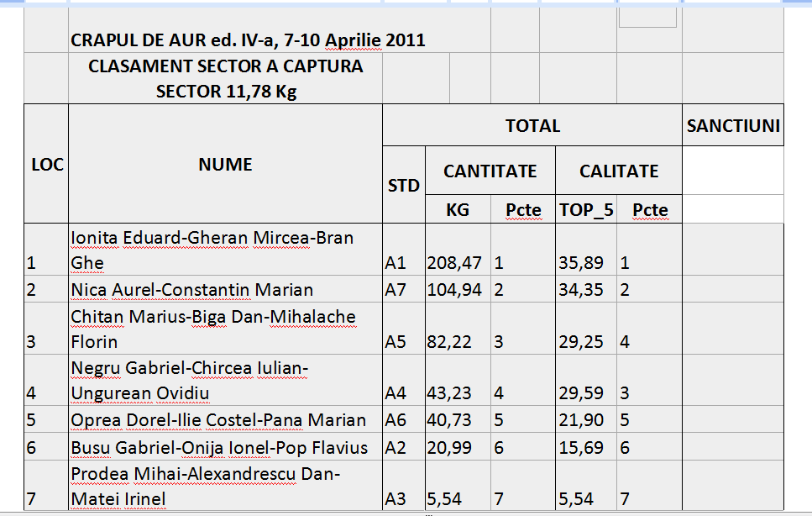Image resolution: width=812 pixels, height=516 pixels.
Task: Select the TOP_5 column header
Action: 586,210
